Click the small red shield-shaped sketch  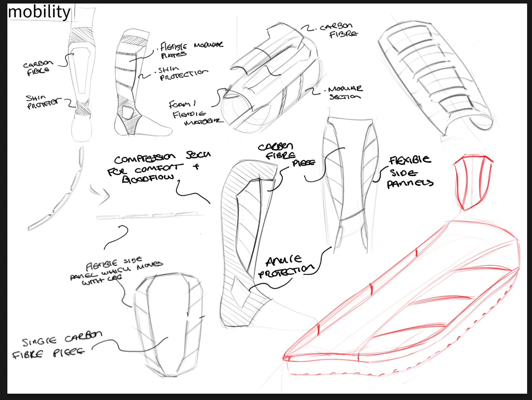pyautogui.click(x=473, y=182)
